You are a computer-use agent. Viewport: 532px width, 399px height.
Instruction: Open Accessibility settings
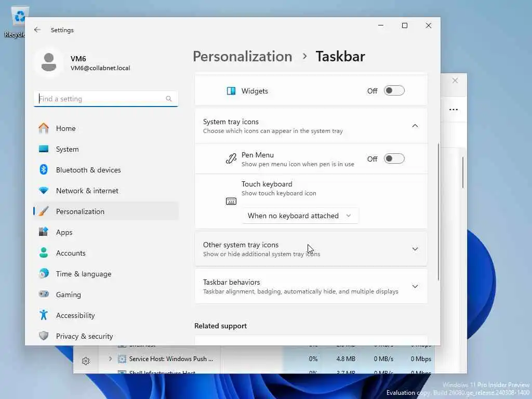point(106,315)
